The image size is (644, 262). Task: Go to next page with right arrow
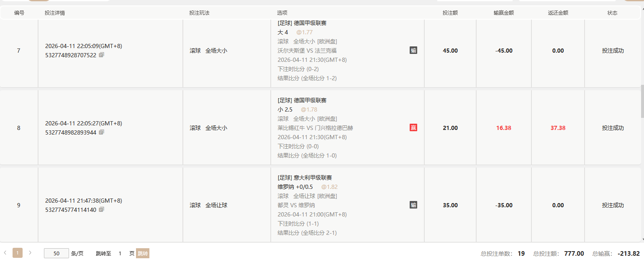click(30, 253)
